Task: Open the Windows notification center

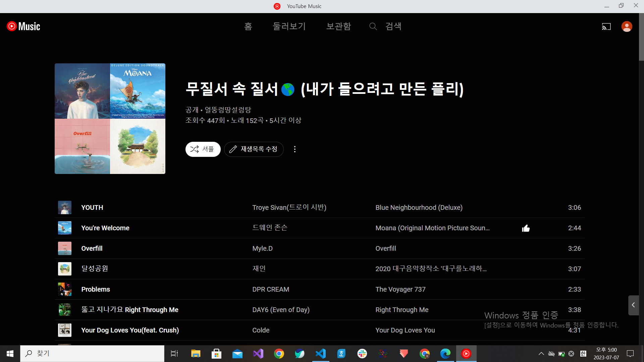Action: (630, 354)
